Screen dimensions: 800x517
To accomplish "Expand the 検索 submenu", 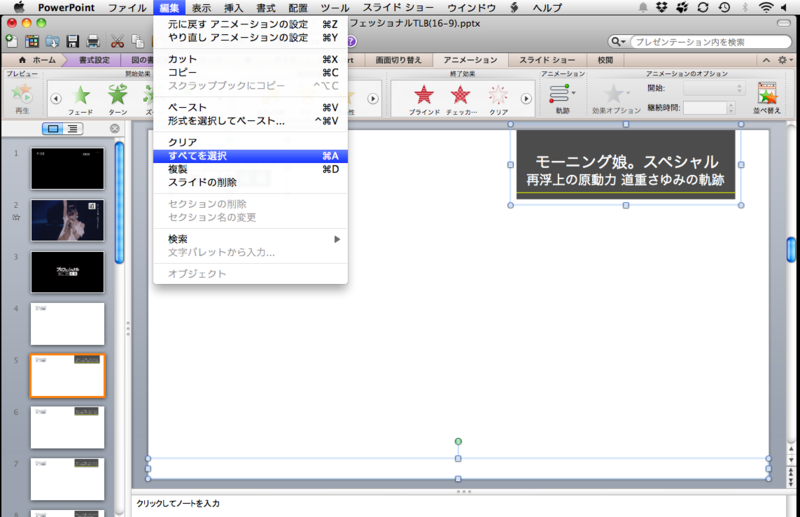I will (251, 239).
